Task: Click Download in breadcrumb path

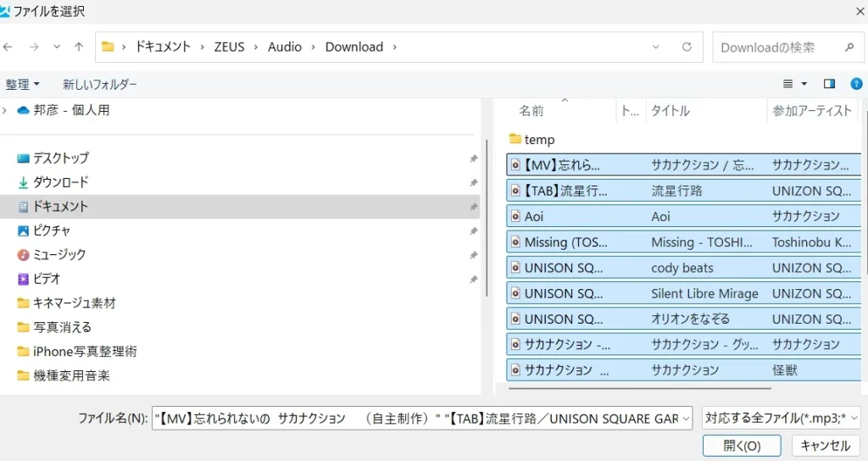Action: (x=354, y=47)
